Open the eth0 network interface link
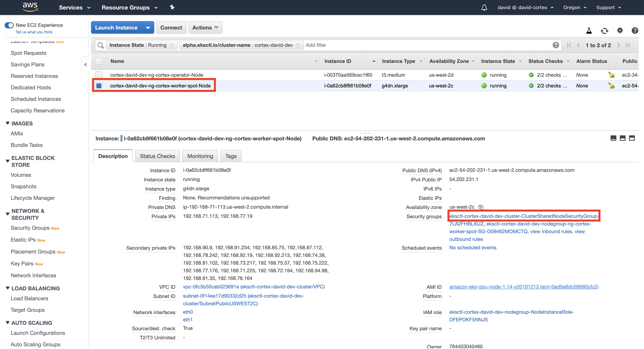The height and width of the screenshot is (349, 644). tap(188, 312)
